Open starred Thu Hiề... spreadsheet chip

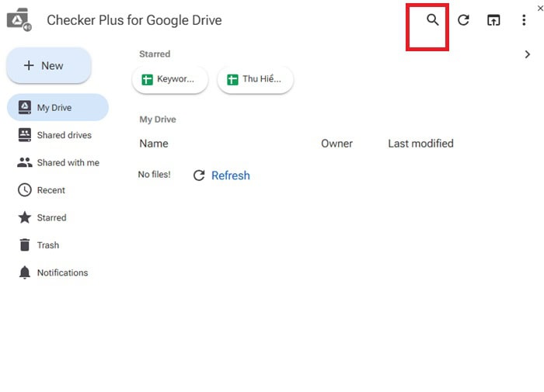tap(256, 79)
